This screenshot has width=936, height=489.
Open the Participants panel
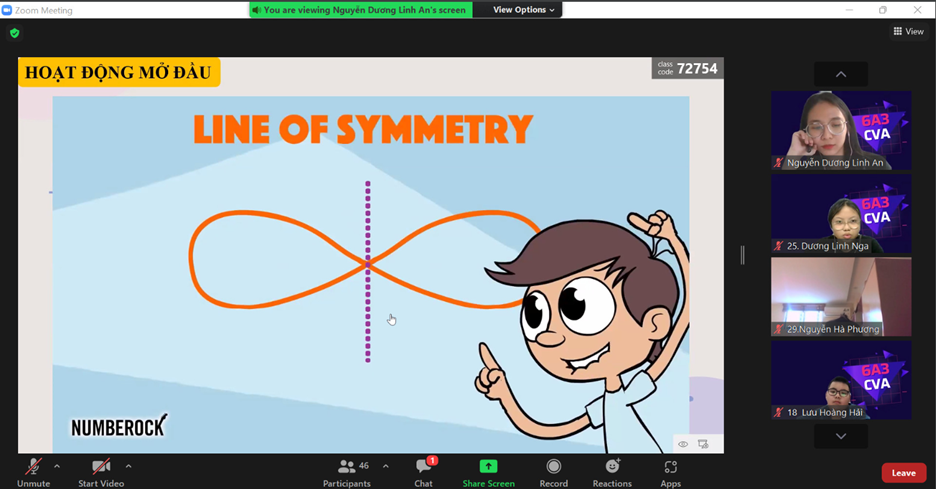346,468
